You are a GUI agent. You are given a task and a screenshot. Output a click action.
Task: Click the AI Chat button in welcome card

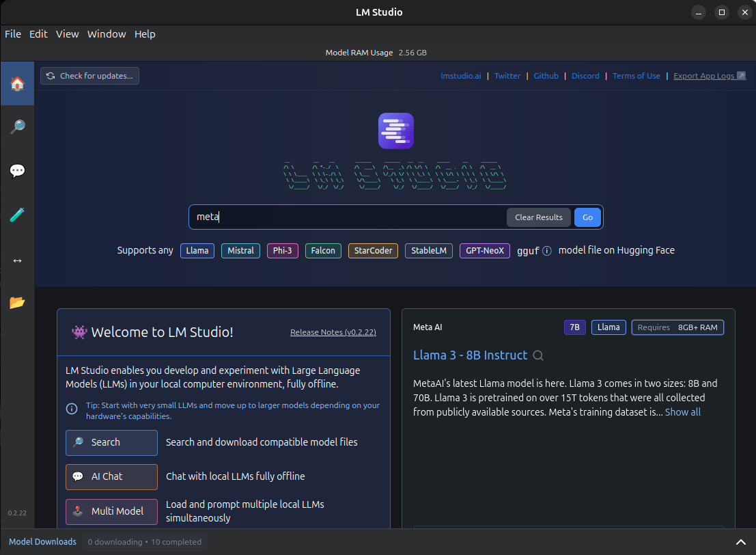111,477
